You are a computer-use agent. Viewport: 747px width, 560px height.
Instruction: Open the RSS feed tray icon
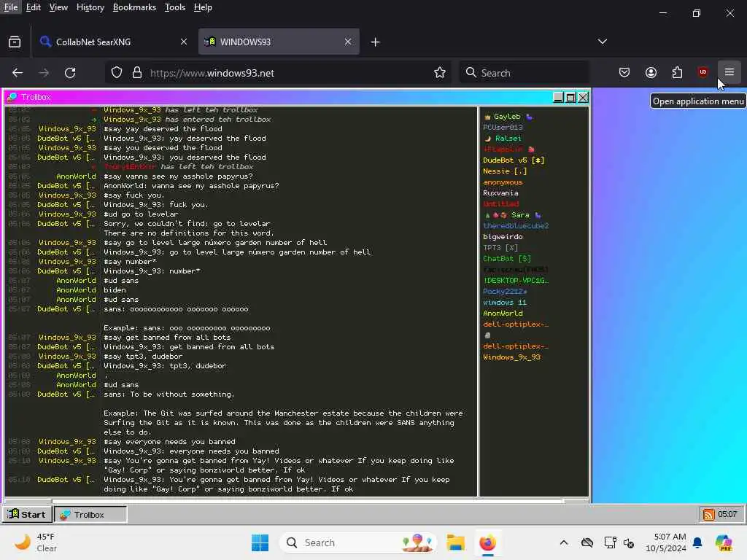[709, 514]
